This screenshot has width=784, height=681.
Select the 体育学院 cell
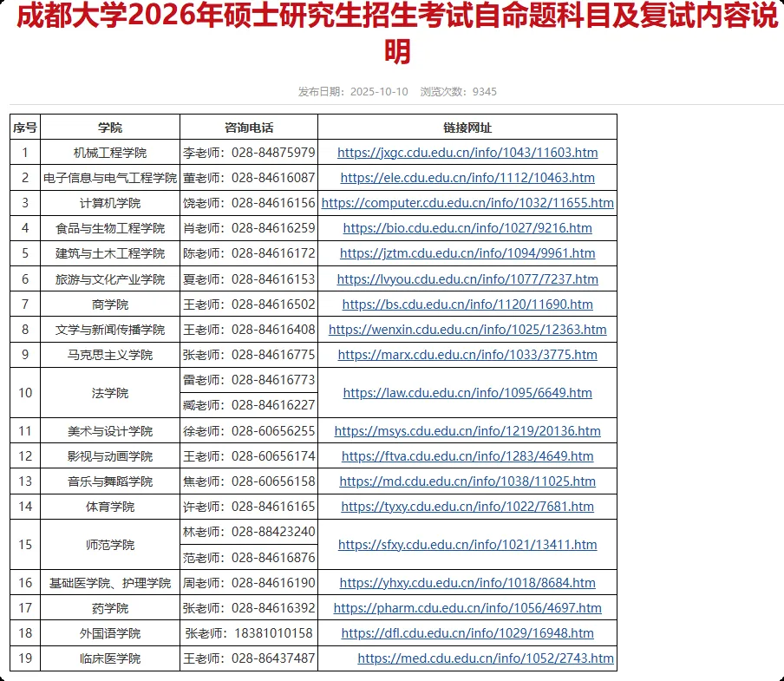[110, 507]
